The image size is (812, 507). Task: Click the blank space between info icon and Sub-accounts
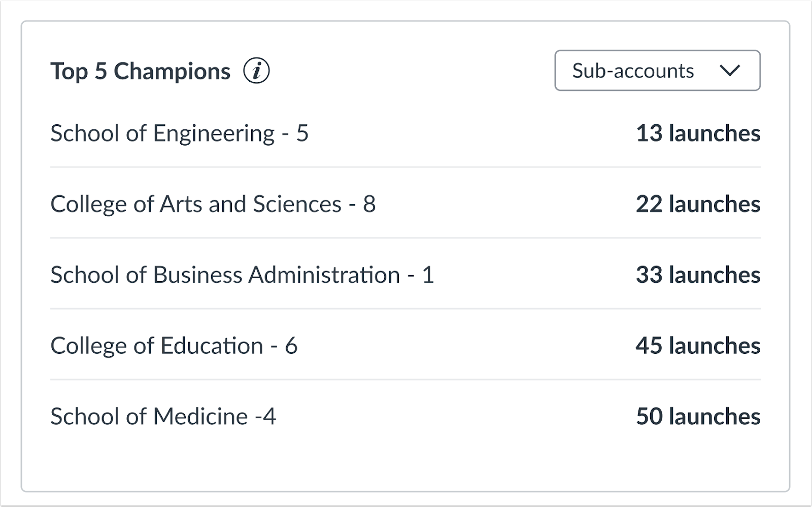pyautogui.click(x=411, y=71)
